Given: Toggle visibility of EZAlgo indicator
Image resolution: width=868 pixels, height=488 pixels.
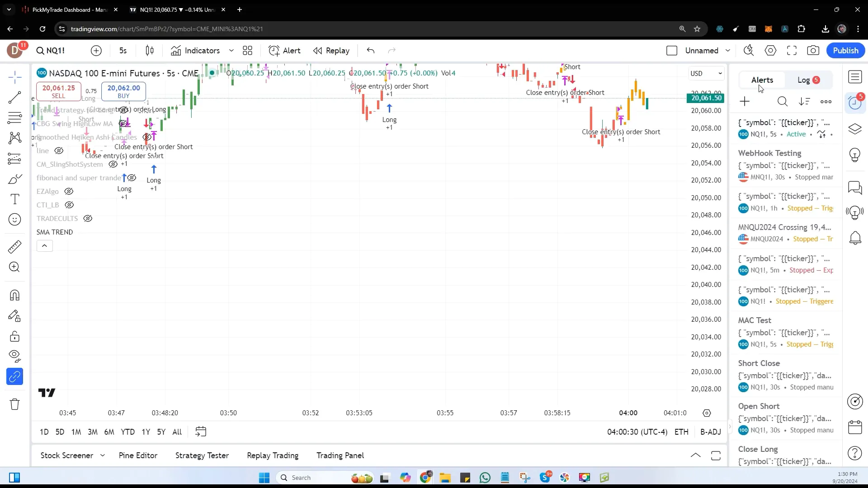Looking at the screenshot, I should [69, 191].
